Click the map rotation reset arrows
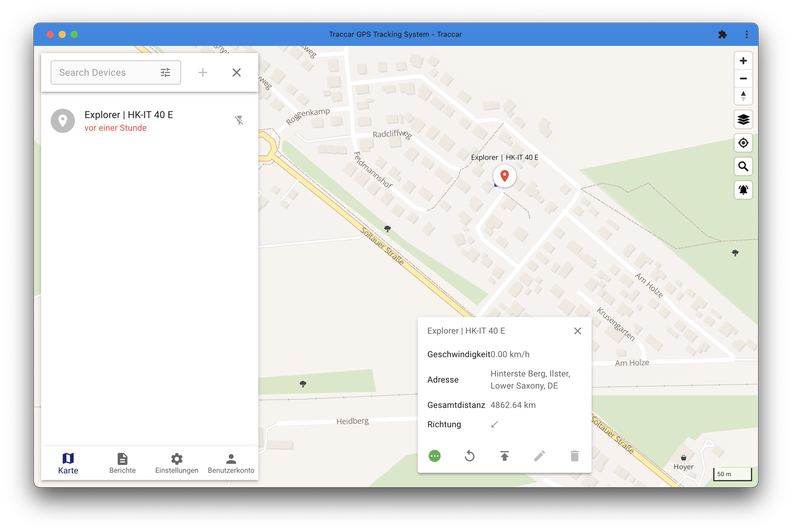The width and height of the screenshot is (792, 532). (x=743, y=96)
